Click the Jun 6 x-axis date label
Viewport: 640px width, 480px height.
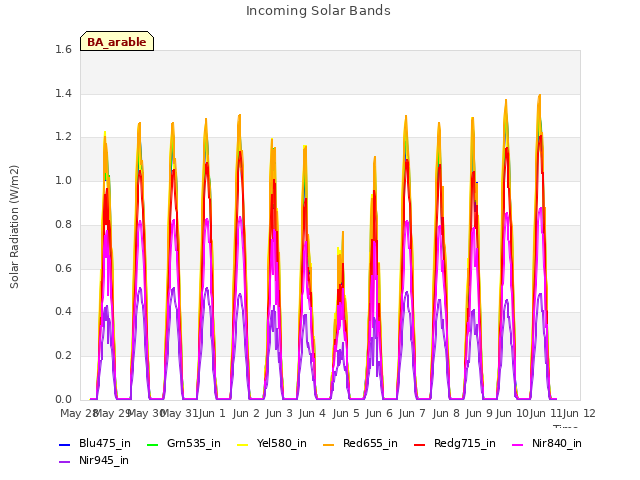pos(379,413)
